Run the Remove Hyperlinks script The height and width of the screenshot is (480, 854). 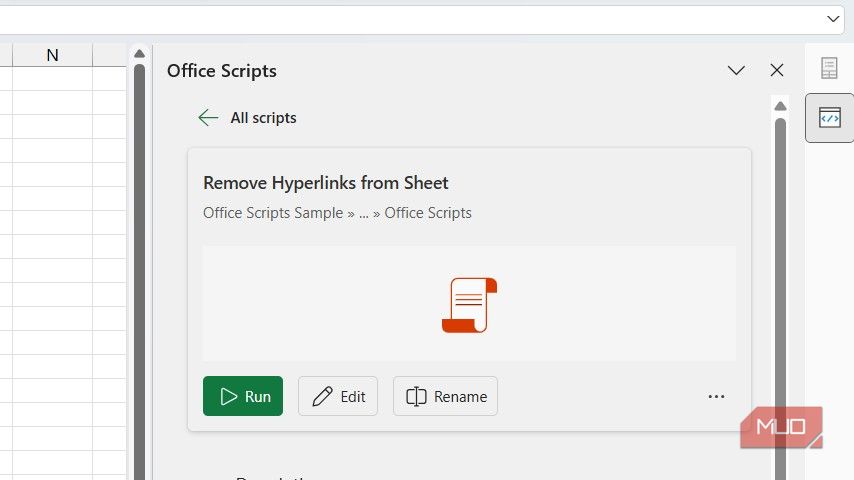[x=243, y=396]
